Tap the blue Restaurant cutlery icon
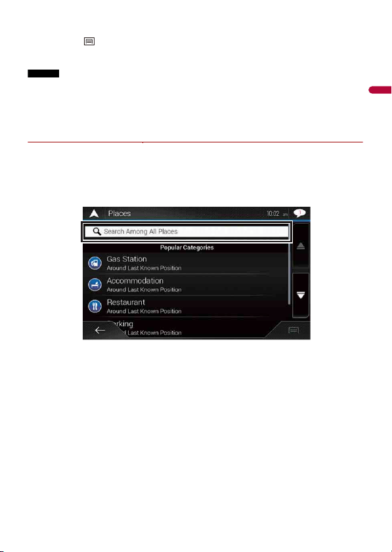The height and width of the screenshot is (552, 392). pyautogui.click(x=95, y=306)
